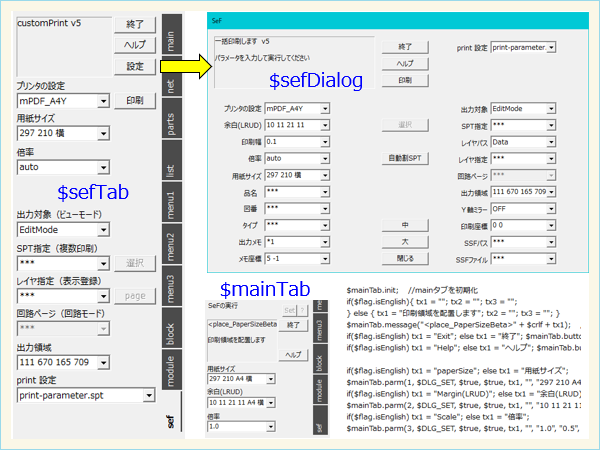
Task: Click 設定 button in the customPrint panel
Action: pyautogui.click(x=134, y=66)
